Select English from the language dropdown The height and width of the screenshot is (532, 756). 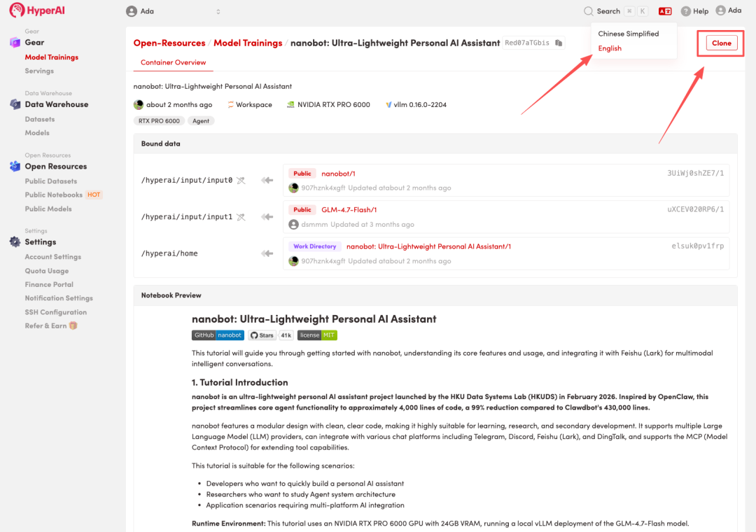click(x=610, y=48)
